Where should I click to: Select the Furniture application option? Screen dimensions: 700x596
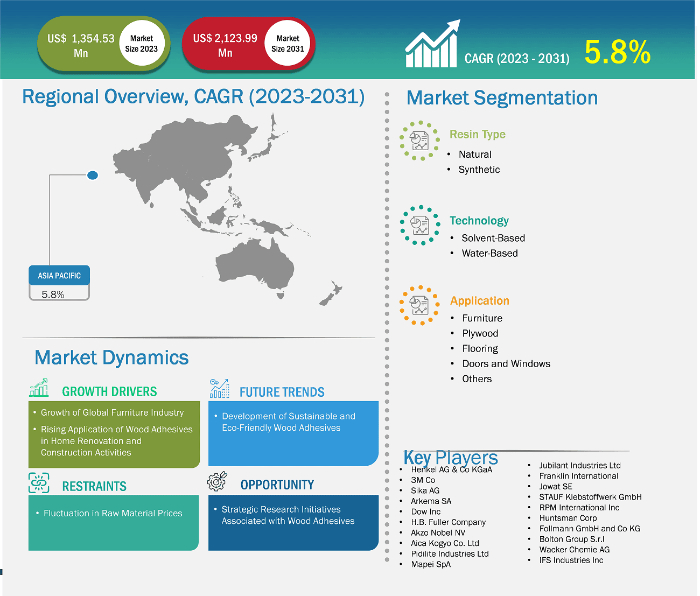point(482,318)
